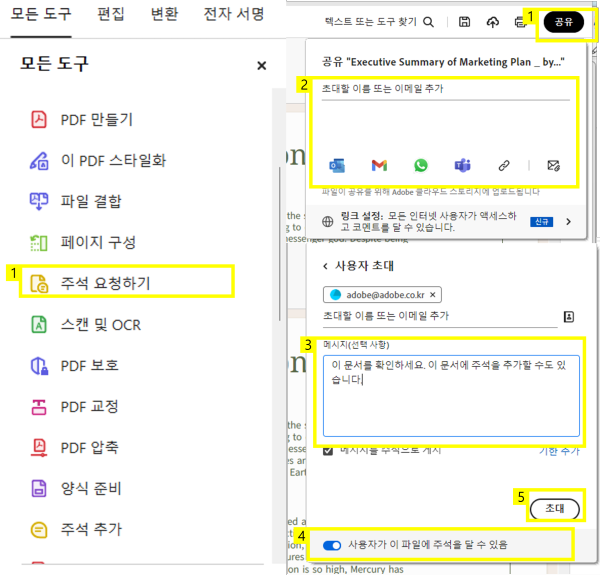Screen dimensions: 600x575
Task: Click the cloud upload icon
Action: [493, 22]
